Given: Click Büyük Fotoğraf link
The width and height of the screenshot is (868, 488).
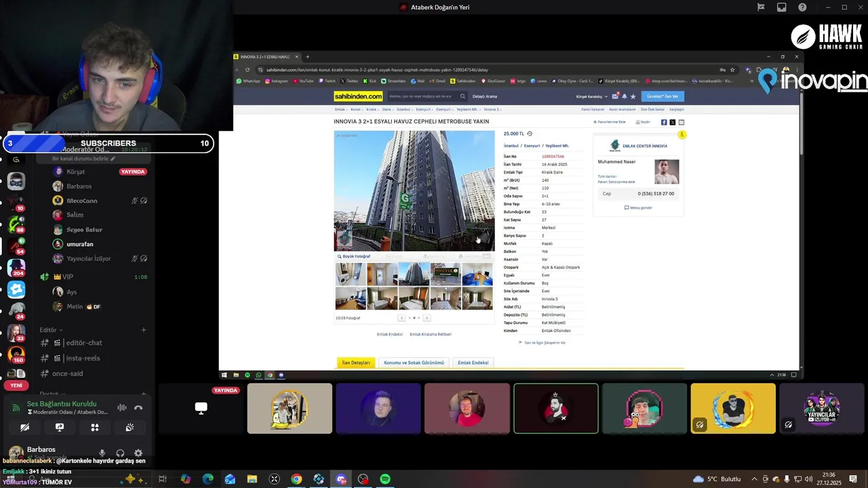Looking at the screenshot, I should click(x=354, y=256).
